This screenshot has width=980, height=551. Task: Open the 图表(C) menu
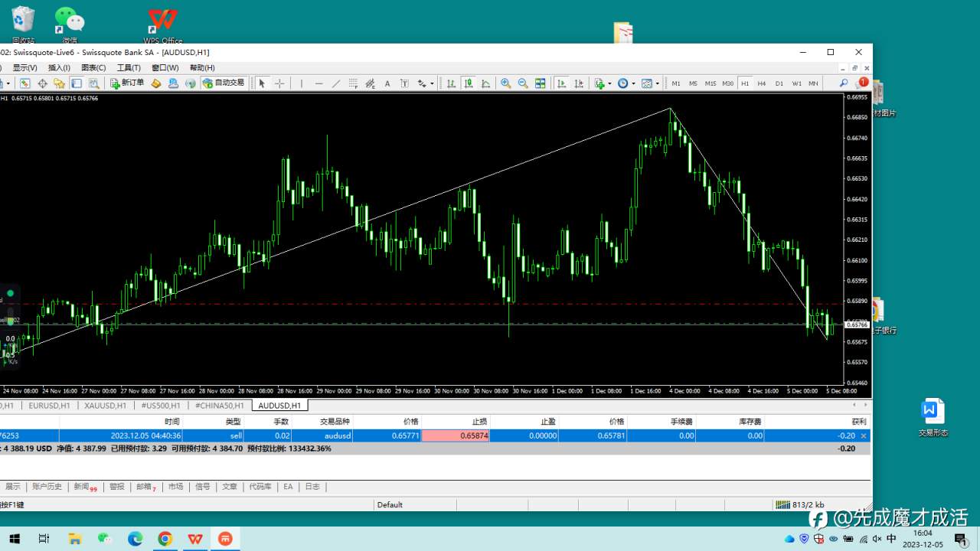(93, 67)
